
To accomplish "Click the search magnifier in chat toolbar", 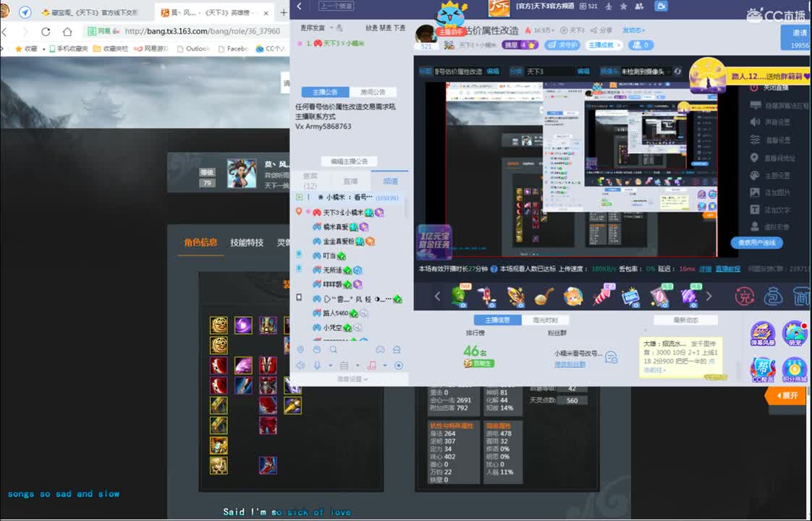I will pyautogui.click(x=334, y=350).
